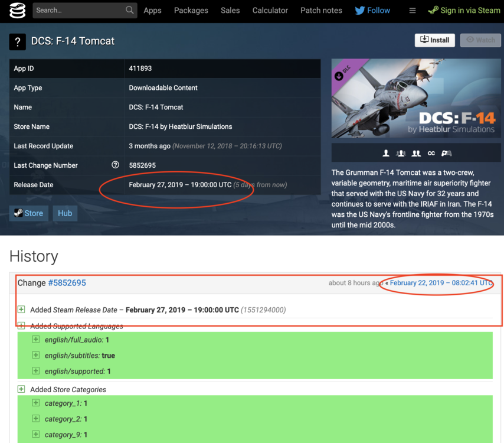Expand the category_2 entry
Viewport: 504px width, 443px height.
pyautogui.click(x=35, y=419)
